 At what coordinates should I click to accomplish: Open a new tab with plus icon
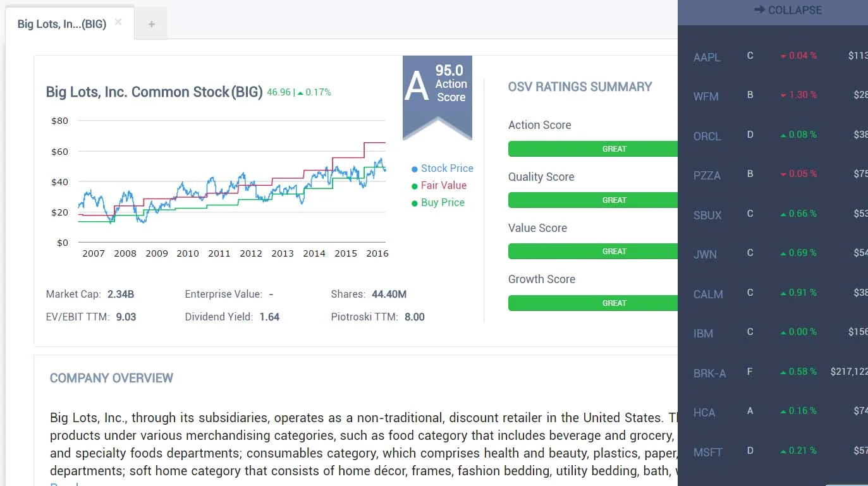pos(151,25)
